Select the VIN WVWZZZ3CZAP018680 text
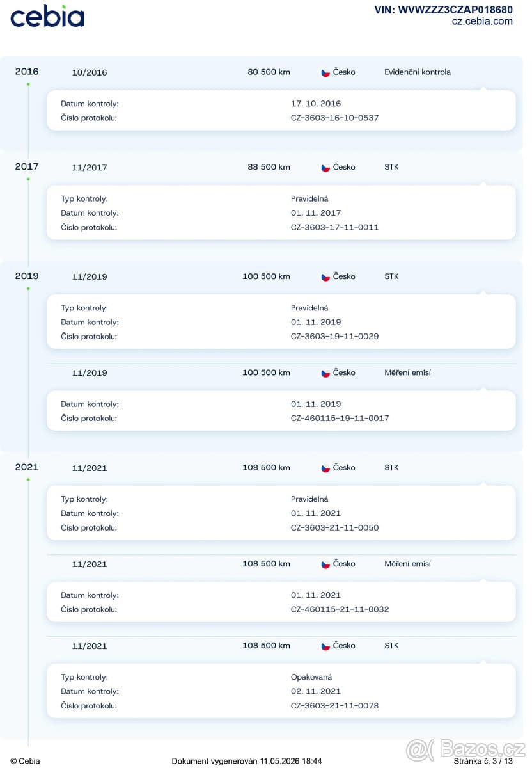532x768 pixels. pos(443,10)
